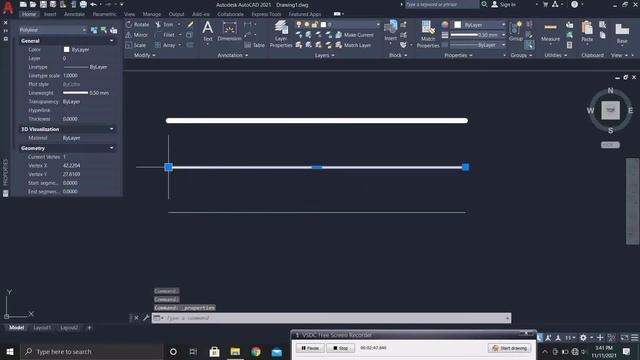
Task: Click the keyword search box in title bar
Action: [441, 4]
